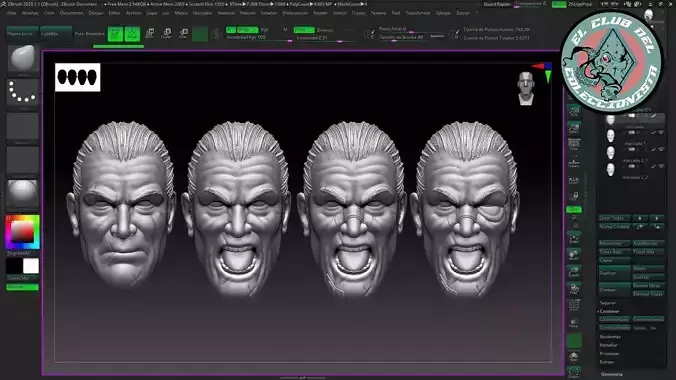Toggle the Rgb mode button
This screenshot has height=380, width=676.
[264, 30]
